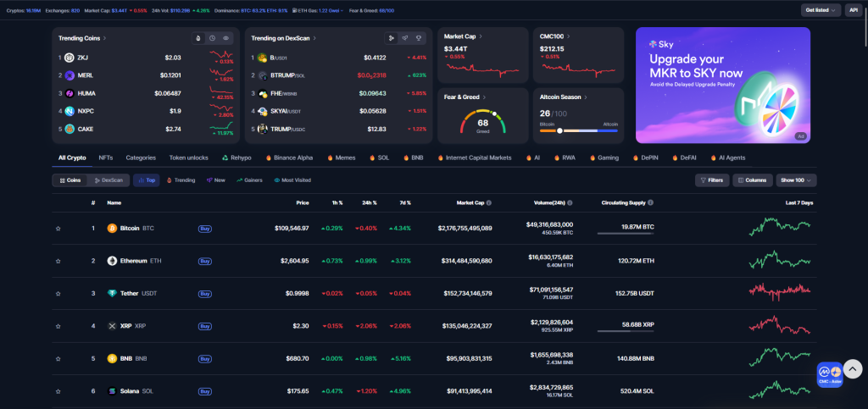Open the CAKE trending coin icon
This screenshot has width=868, height=409.
[x=70, y=130]
